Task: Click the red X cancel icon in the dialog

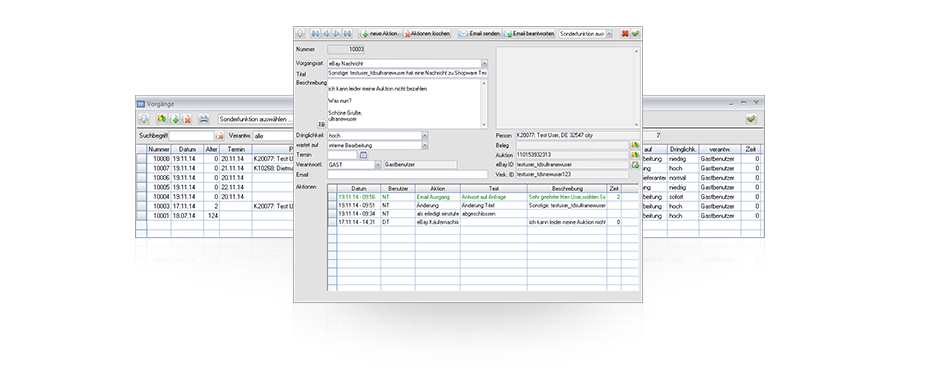Action: (625, 34)
